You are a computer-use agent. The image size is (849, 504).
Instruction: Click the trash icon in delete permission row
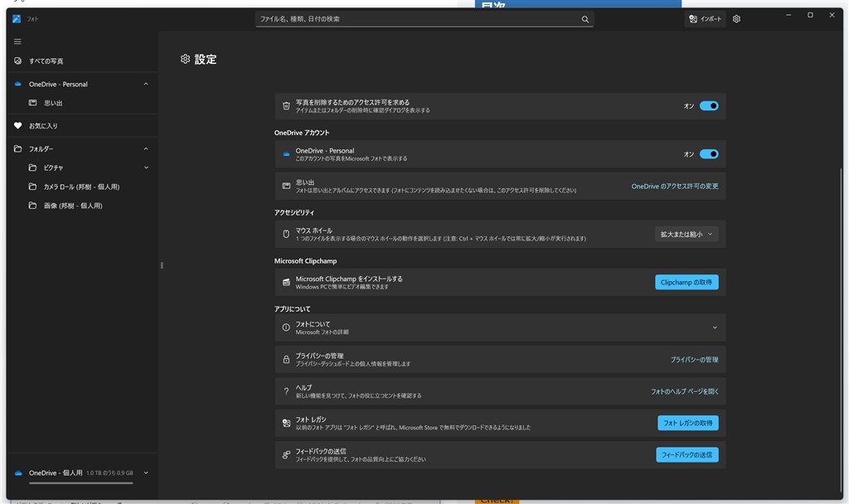[x=286, y=106]
